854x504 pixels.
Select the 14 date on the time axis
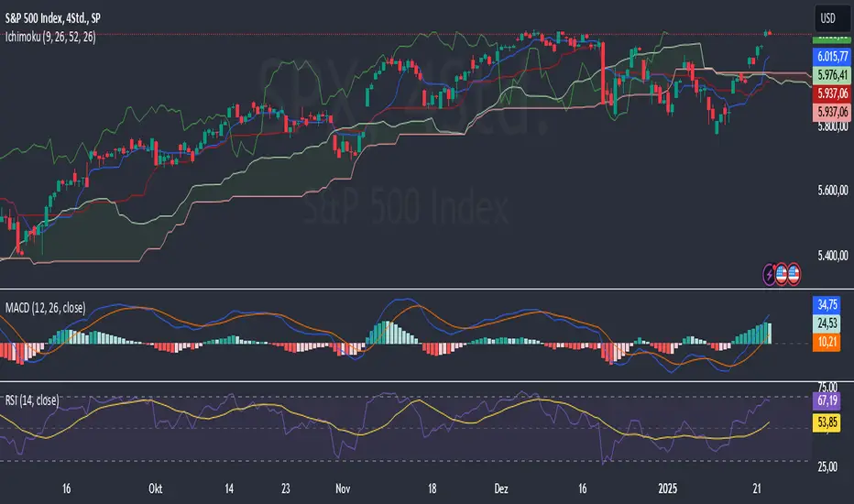(229, 488)
